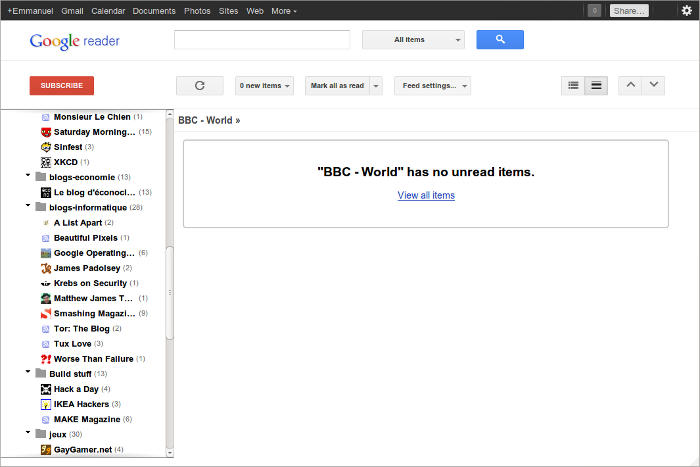Go to Gmail in the top bar

coord(72,11)
